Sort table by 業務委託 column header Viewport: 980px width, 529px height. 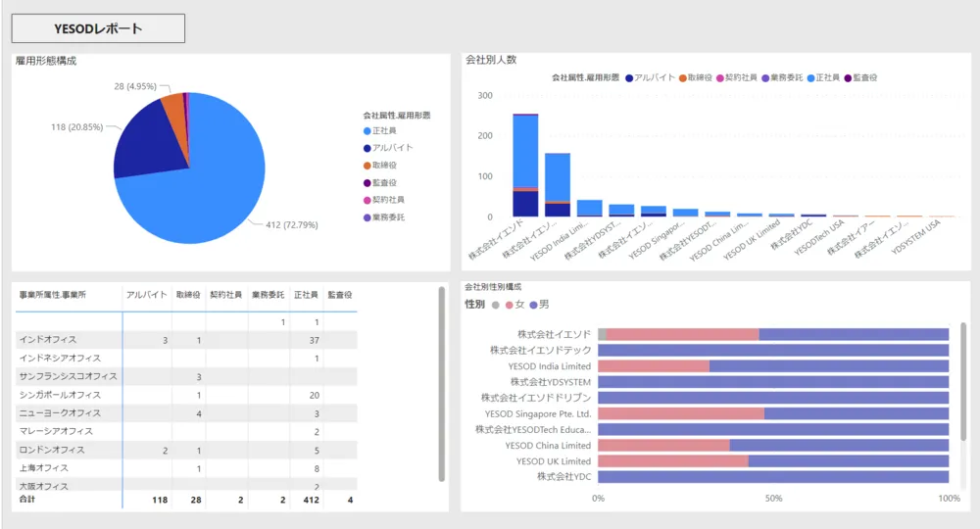269,295
